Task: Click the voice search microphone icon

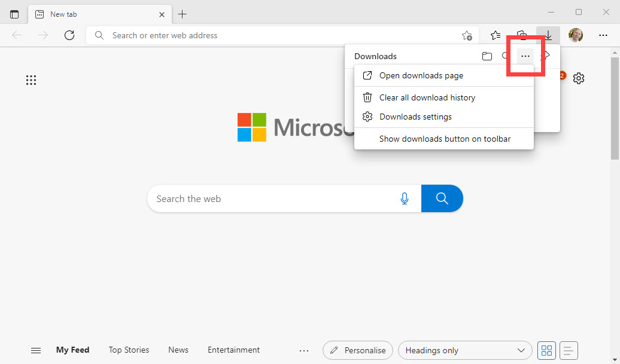Action: point(405,198)
